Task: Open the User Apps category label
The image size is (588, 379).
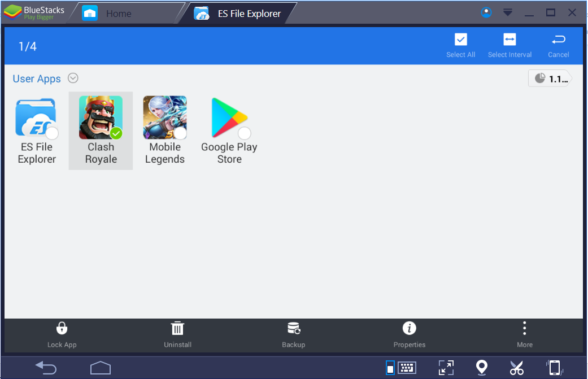Action: click(37, 79)
